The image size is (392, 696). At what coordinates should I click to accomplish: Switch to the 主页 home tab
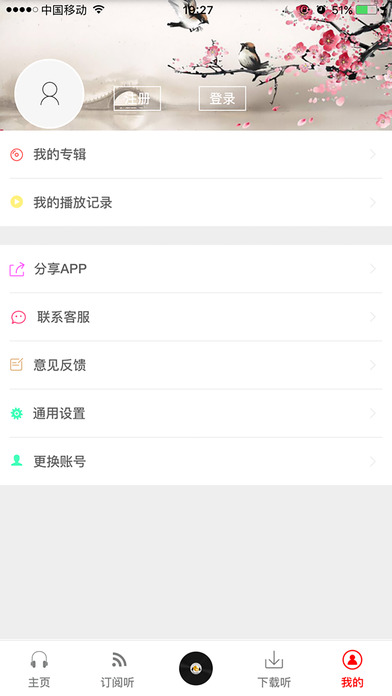click(39, 669)
